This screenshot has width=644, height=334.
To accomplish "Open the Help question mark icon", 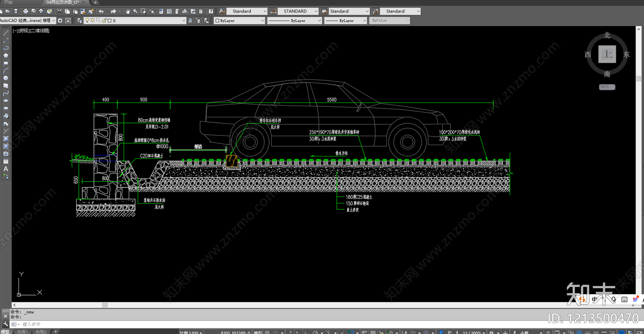I will pyautogui.click(x=211, y=11).
